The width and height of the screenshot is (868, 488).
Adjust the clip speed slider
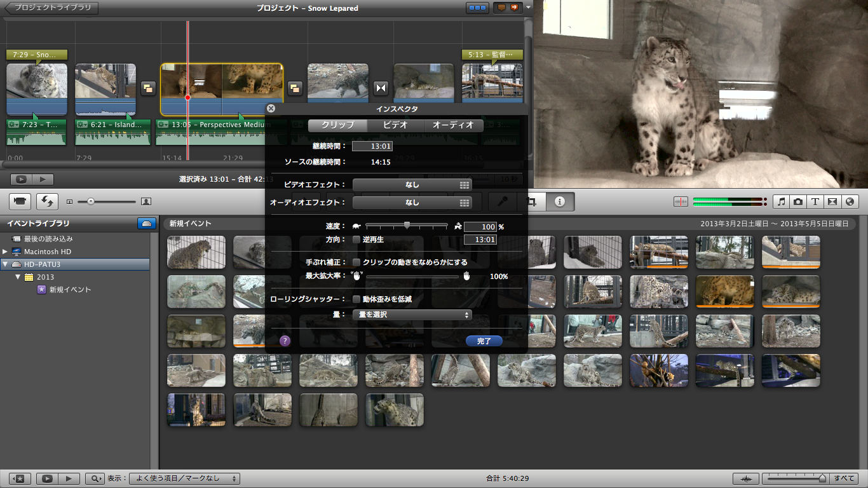(407, 226)
